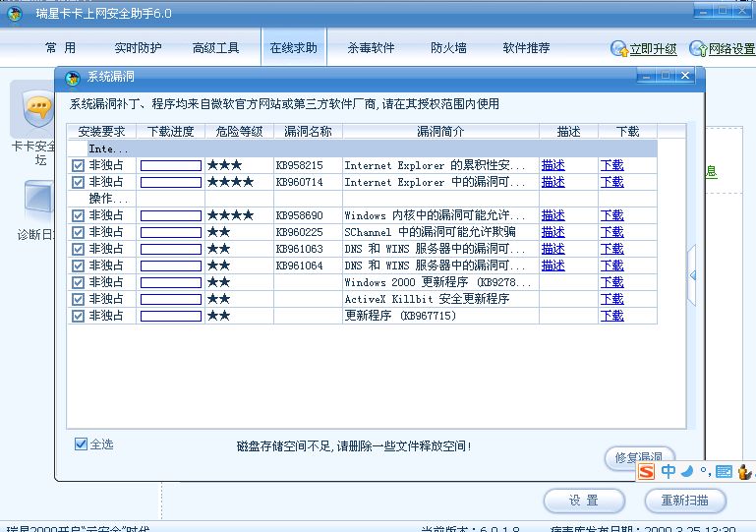Click the 立即升级 link
This screenshot has height=532, width=756.
pyautogui.click(x=654, y=49)
